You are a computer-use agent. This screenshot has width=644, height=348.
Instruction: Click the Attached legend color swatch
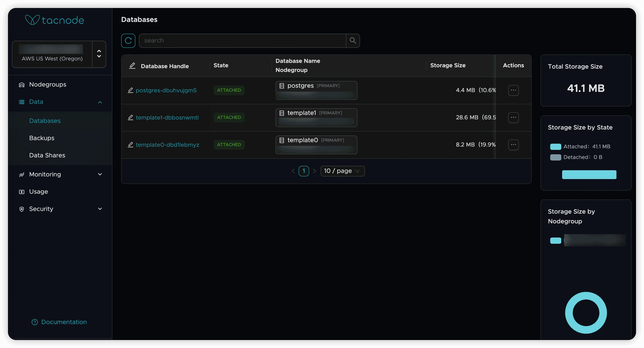pos(555,147)
